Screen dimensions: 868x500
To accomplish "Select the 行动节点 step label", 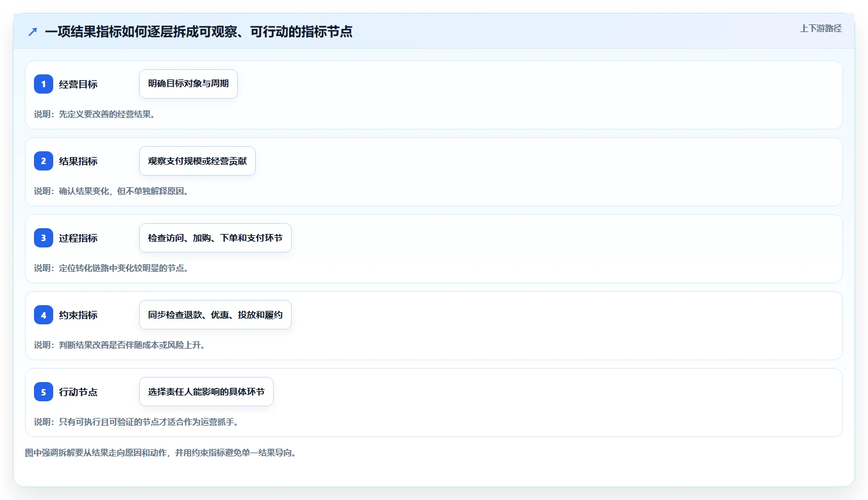I will (78, 392).
